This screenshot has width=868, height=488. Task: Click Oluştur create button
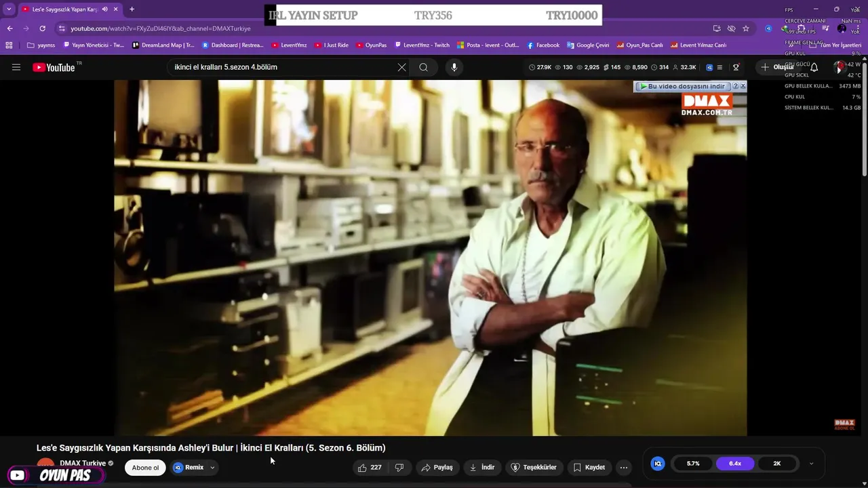point(777,67)
